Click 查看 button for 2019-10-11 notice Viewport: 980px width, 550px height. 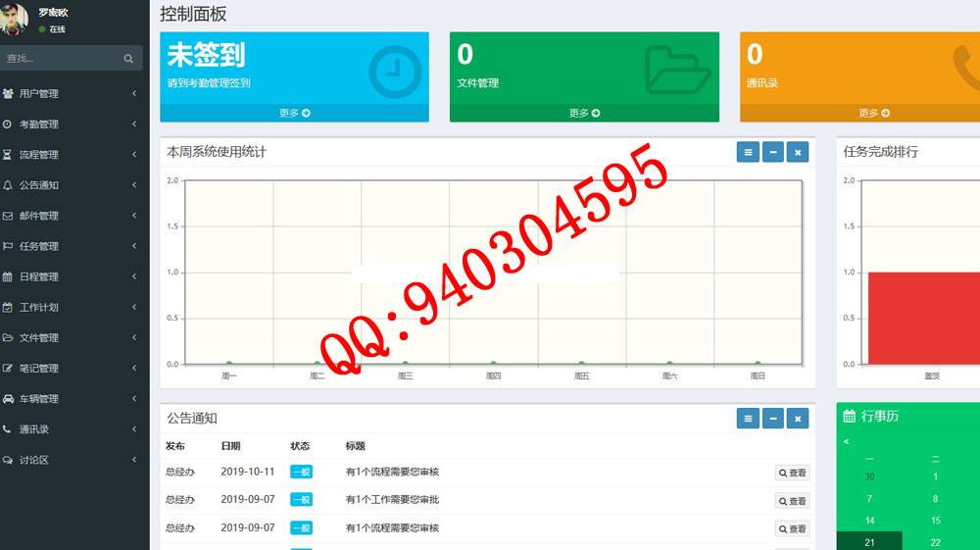pos(792,473)
